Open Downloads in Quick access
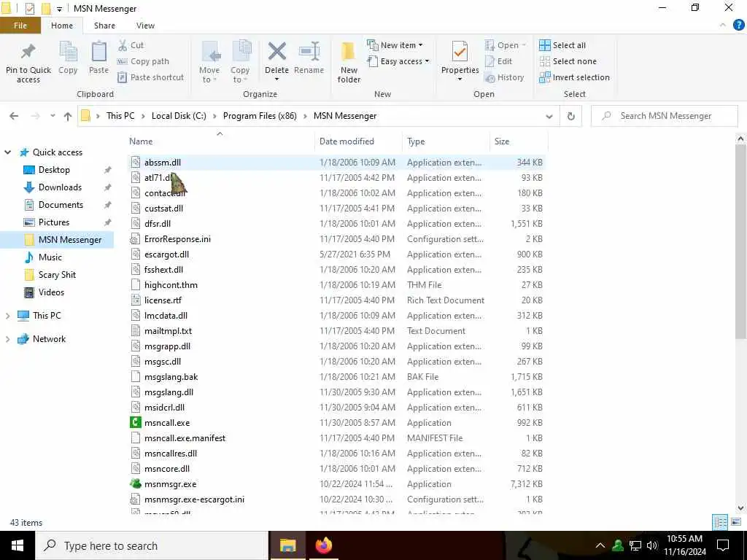Viewport: 747px width, 560px height. (60, 187)
